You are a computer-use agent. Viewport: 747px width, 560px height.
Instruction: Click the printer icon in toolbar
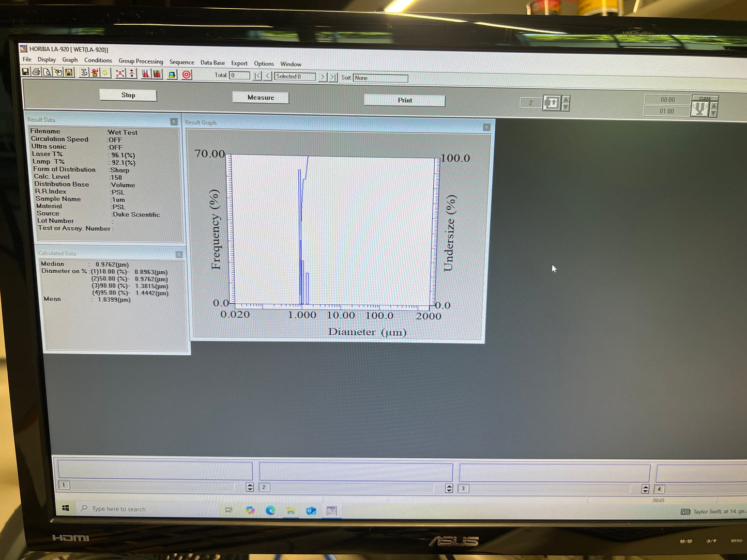pyautogui.click(x=36, y=72)
